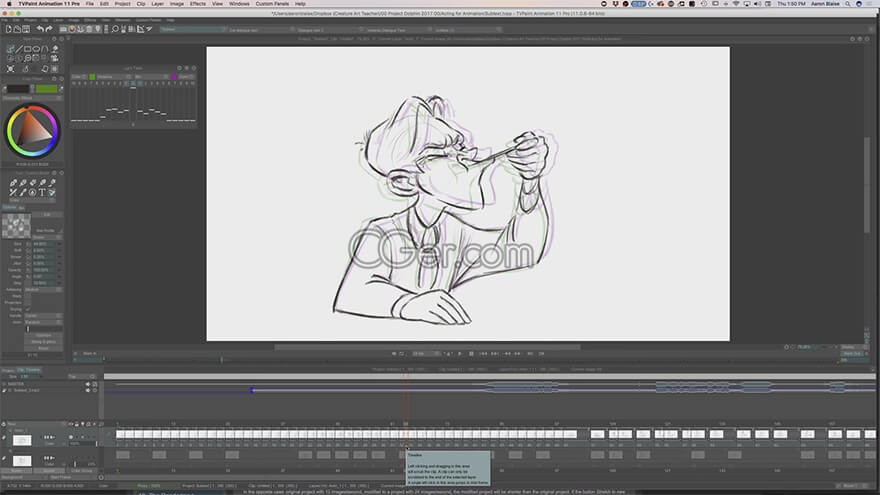Open the color picker panel toolbar icon
The height and width of the screenshot is (495, 880).
(x=72, y=29)
